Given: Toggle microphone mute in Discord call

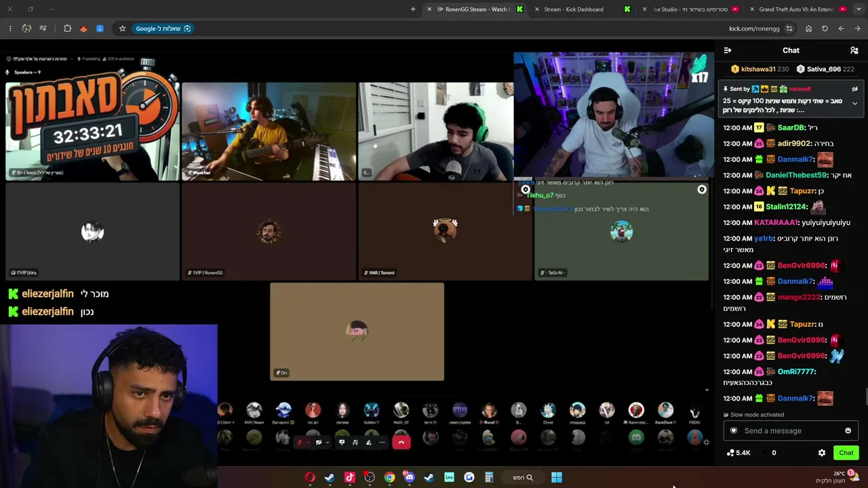Looking at the screenshot, I should tap(299, 443).
